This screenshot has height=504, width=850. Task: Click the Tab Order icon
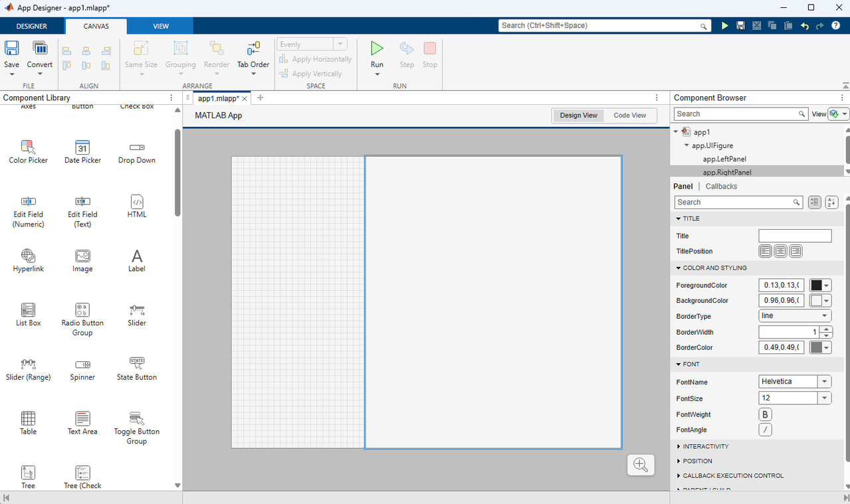click(x=253, y=48)
